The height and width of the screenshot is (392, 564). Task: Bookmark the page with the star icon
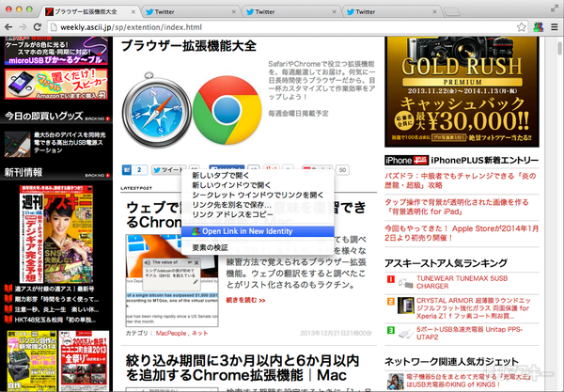pos(521,27)
